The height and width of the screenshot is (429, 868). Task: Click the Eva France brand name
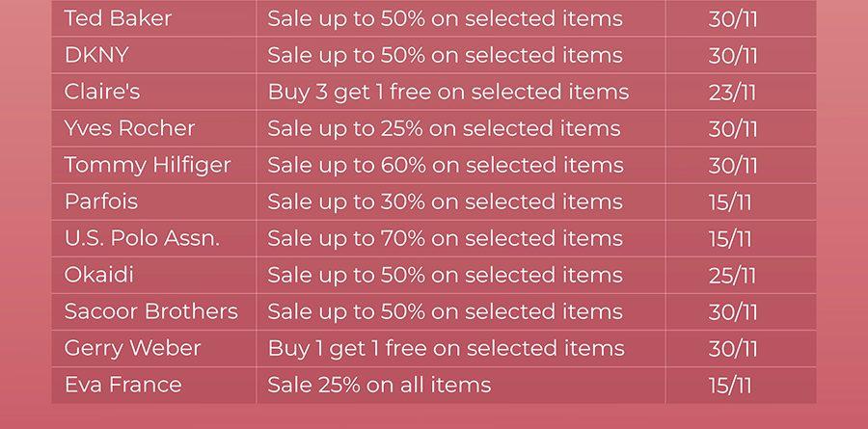pos(122,385)
